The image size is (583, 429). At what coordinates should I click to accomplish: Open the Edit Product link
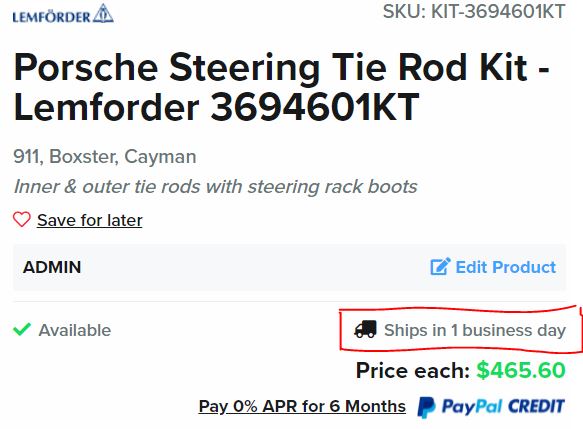pos(506,267)
